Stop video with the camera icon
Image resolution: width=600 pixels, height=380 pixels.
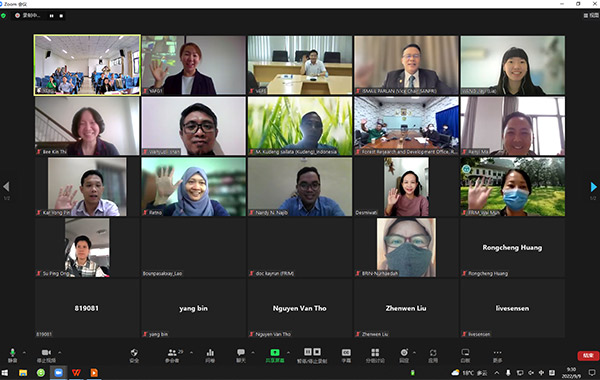click(x=46, y=355)
